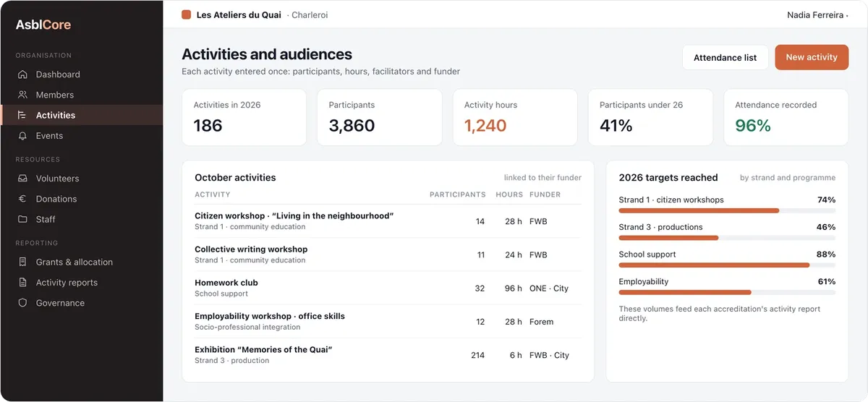Click Les Ateliers du Quai organisation name
Image resolution: width=868 pixels, height=402 pixels.
tap(239, 14)
